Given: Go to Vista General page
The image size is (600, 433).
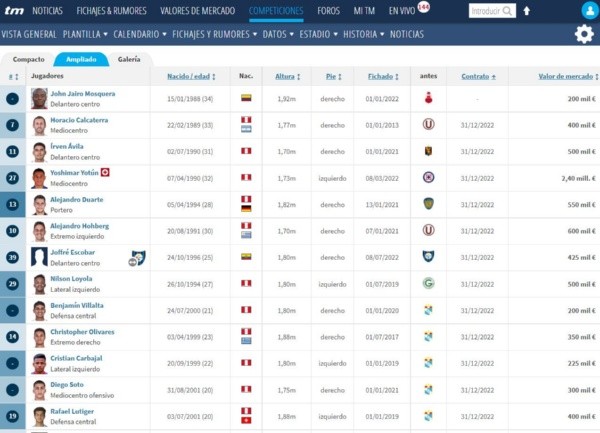Looking at the screenshot, I should 29,34.
